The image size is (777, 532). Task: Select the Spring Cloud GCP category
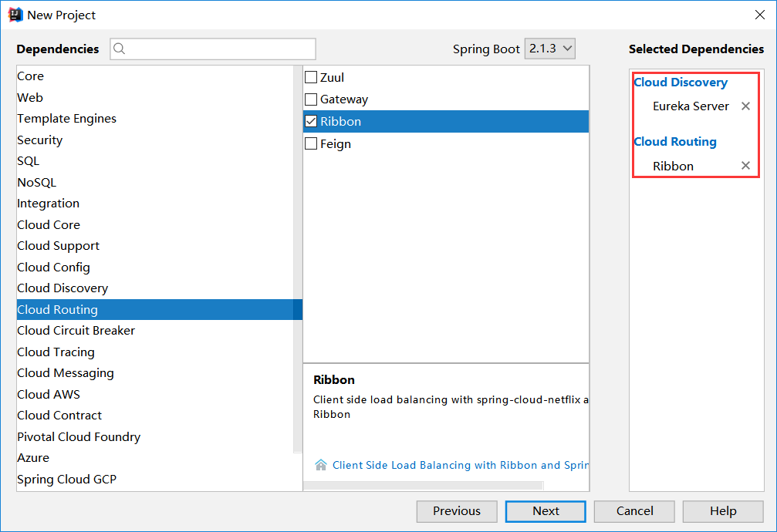(x=154, y=479)
